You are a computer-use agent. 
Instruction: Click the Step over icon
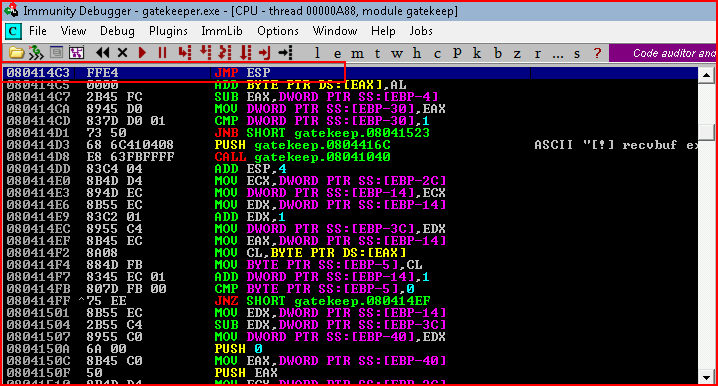pos(205,53)
